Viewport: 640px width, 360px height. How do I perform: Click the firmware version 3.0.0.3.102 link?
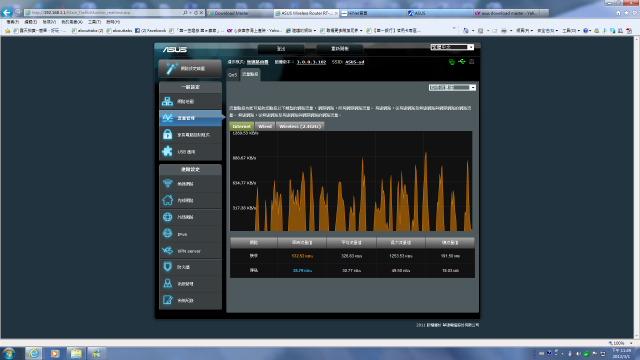click(311, 62)
